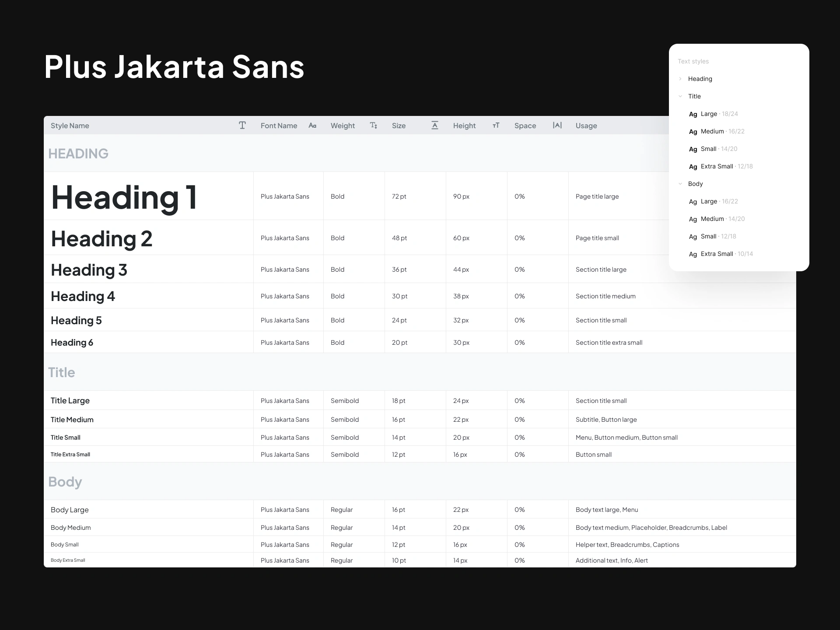Viewport: 840px width, 630px height.
Task: Select the Body group label in Text styles
Action: (695, 184)
